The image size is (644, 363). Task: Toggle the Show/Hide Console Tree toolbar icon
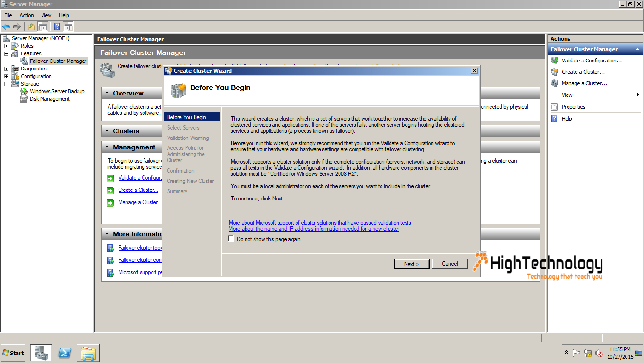(42, 27)
